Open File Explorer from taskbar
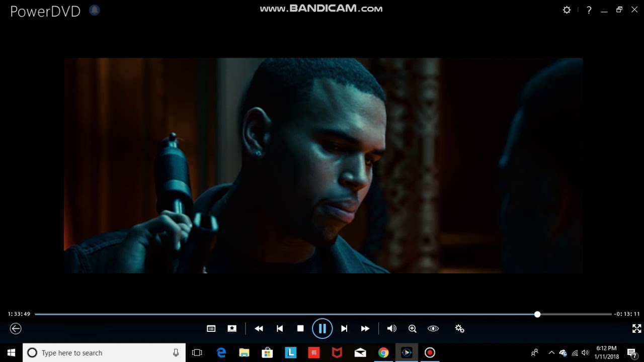This screenshot has height=362, width=644. [244, 352]
